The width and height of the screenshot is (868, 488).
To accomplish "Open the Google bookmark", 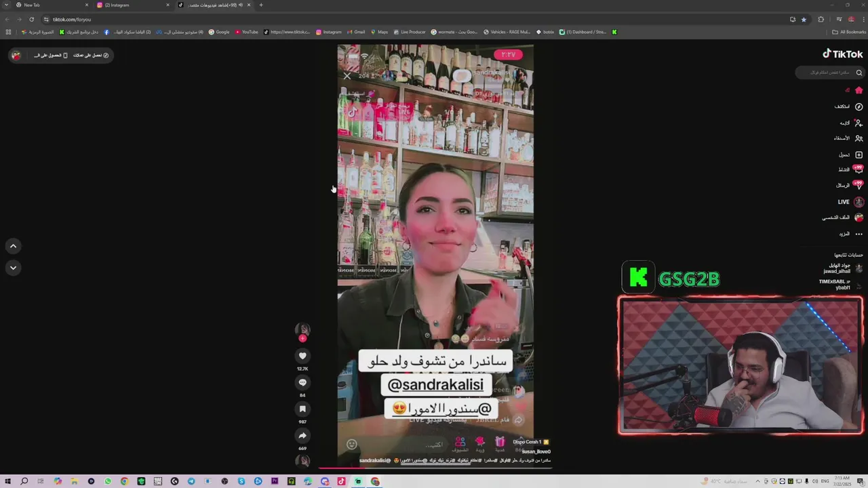I will (x=219, y=32).
